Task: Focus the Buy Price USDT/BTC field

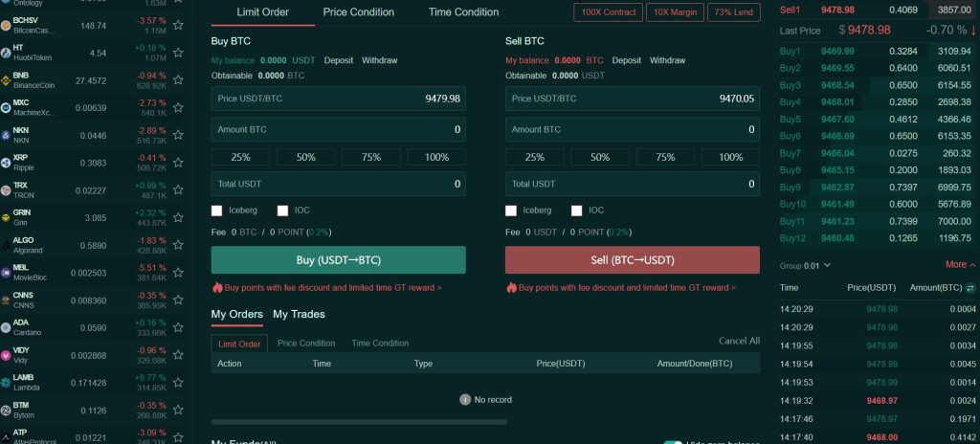Action: coord(338,99)
